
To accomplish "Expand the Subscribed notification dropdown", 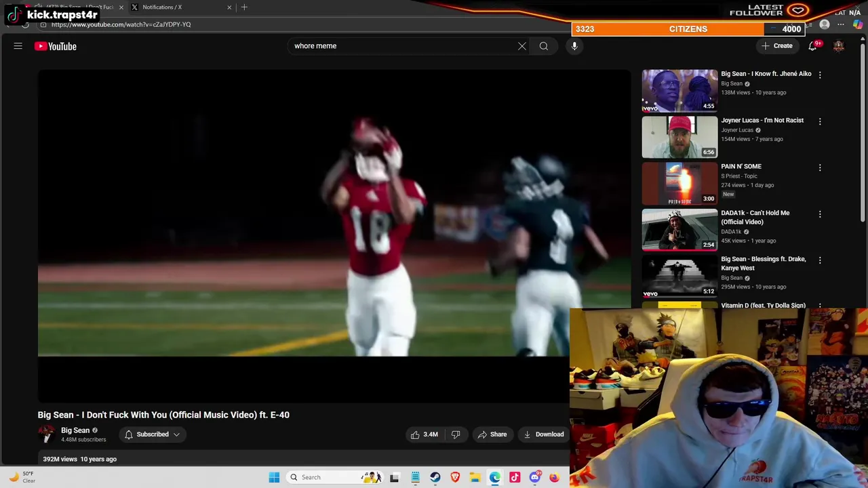I will (152, 434).
